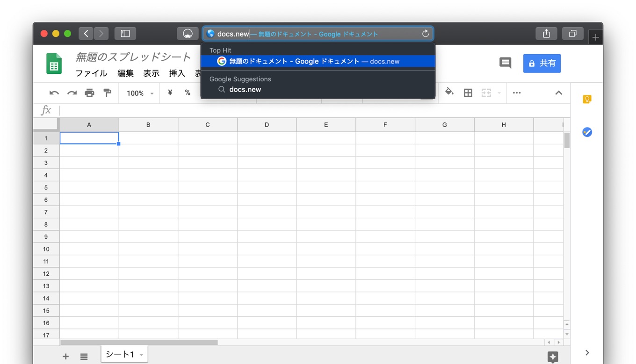
Task: Click the undo arrow icon
Action: click(54, 93)
